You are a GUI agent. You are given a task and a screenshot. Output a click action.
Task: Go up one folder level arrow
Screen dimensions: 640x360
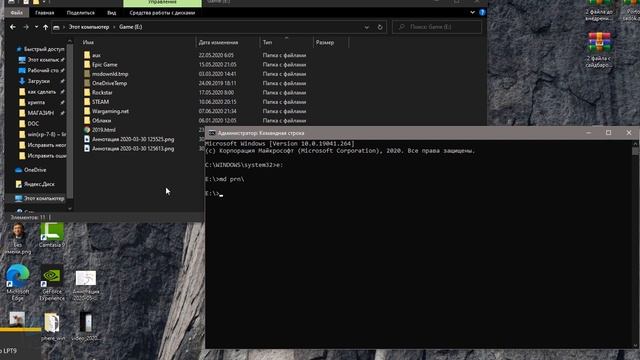(45, 27)
